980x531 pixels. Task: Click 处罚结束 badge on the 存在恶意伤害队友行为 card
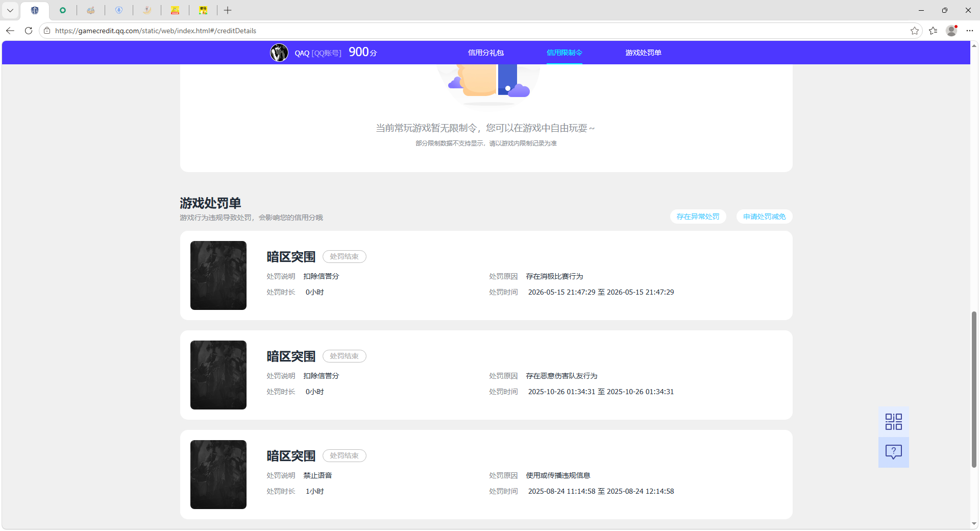tap(344, 356)
